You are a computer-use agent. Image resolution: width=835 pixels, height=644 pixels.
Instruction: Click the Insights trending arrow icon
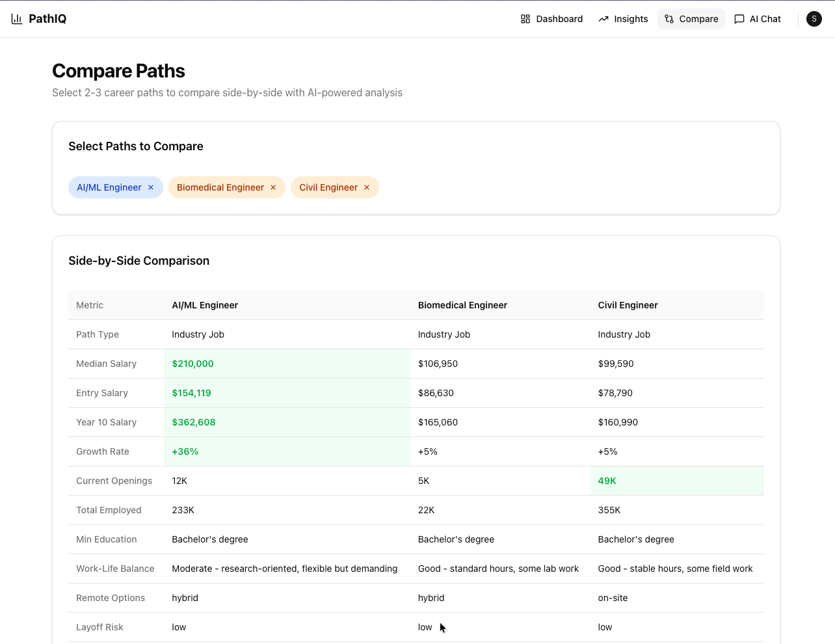point(603,19)
